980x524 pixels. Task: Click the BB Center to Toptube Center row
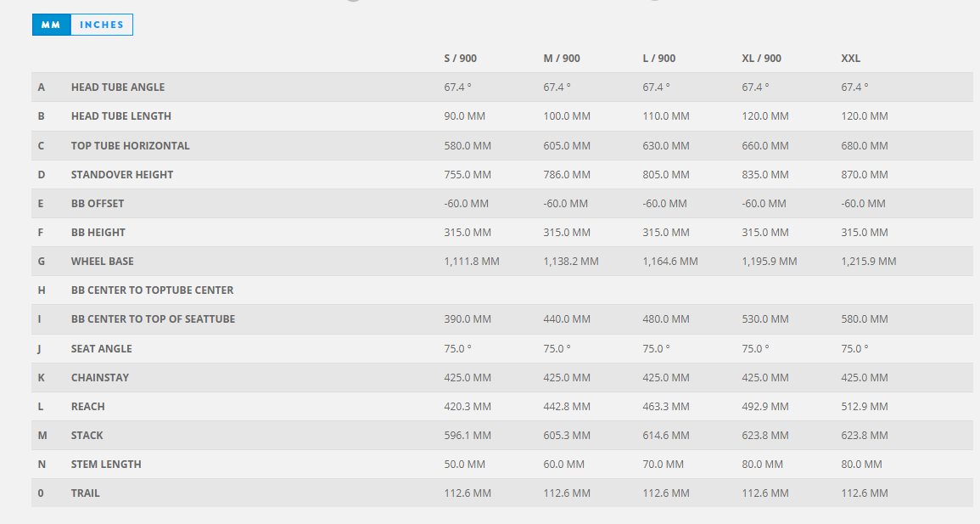pyautogui.click(x=152, y=290)
